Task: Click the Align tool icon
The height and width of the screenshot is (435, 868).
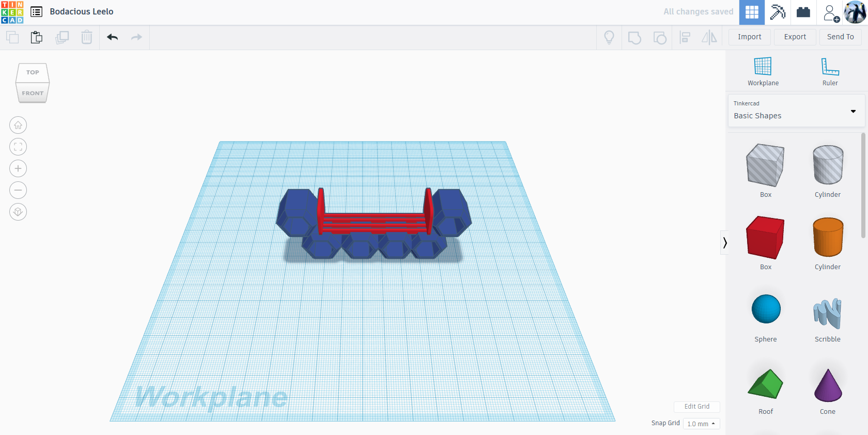Action: 685,37
